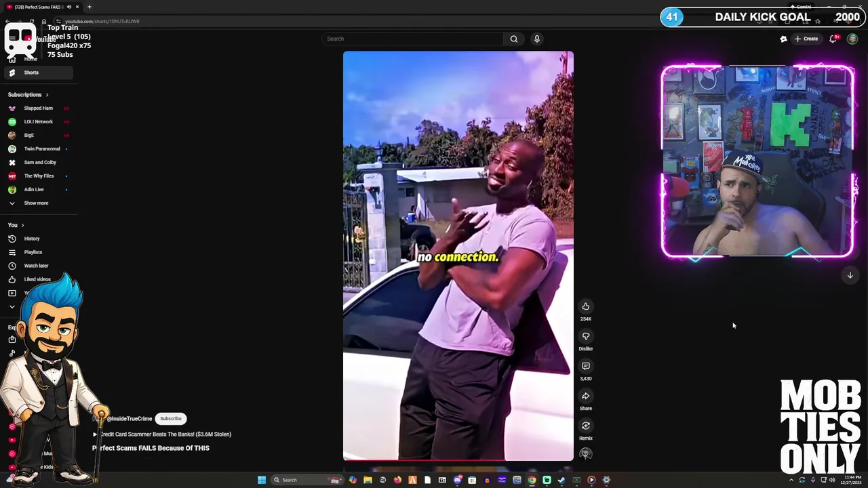
Task: Pause the playing Short video
Action: [458, 256]
